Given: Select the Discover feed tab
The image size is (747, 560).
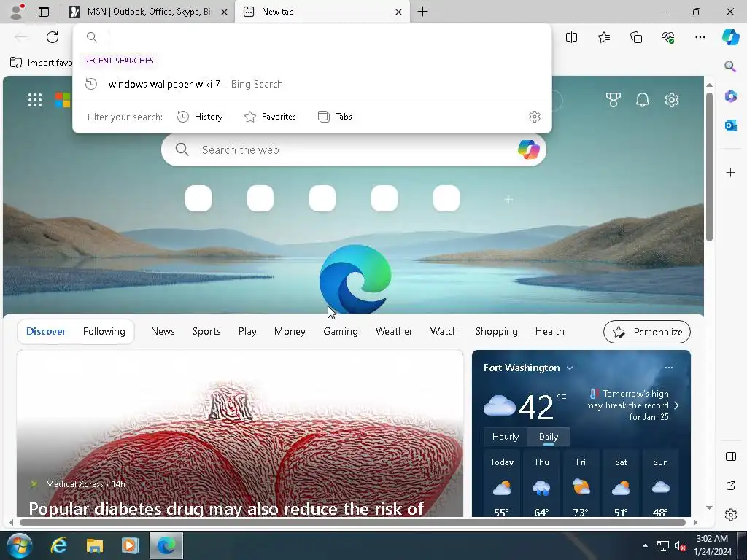Looking at the screenshot, I should tap(46, 331).
